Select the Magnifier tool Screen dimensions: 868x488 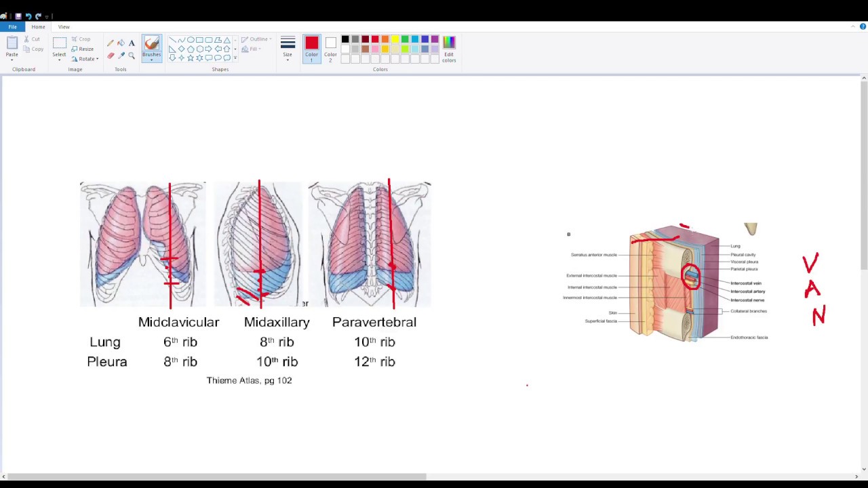click(132, 56)
